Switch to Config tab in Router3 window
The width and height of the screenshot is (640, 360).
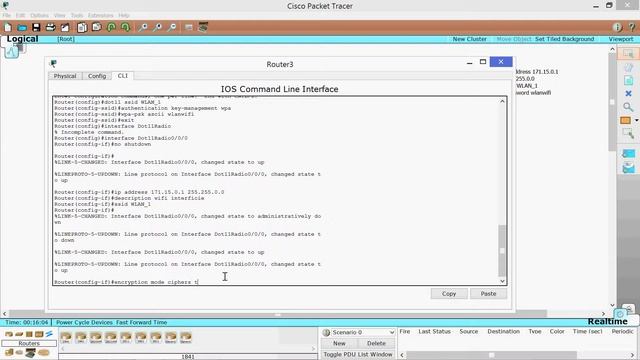pos(97,76)
